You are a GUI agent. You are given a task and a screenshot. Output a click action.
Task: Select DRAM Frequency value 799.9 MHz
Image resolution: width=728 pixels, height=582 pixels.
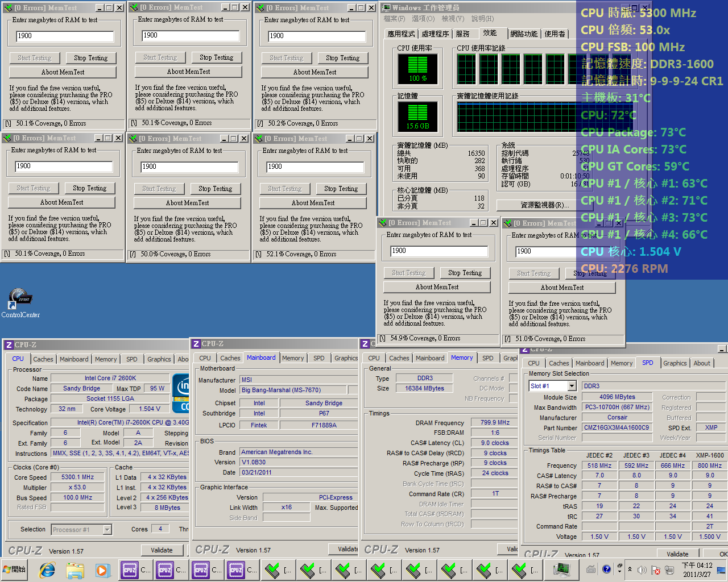click(495, 422)
